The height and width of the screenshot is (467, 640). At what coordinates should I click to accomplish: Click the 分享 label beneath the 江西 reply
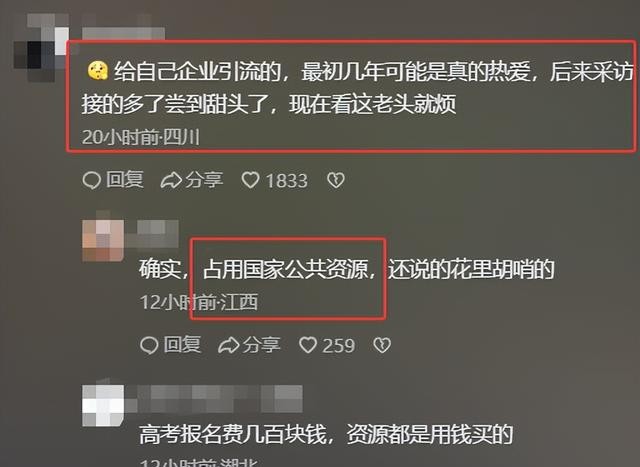pos(262,345)
